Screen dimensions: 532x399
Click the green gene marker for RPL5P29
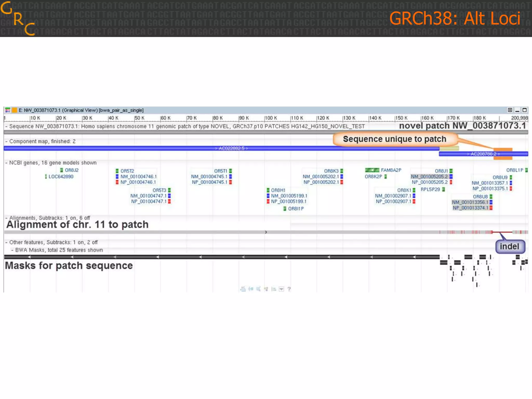click(x=443, y=189)
